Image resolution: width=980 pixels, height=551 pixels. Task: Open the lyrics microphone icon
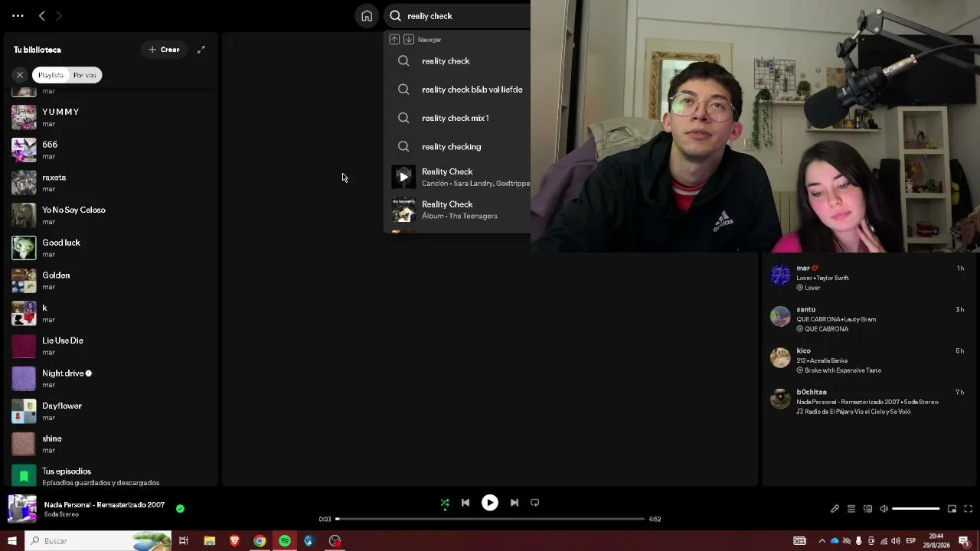tap(835, 509)
